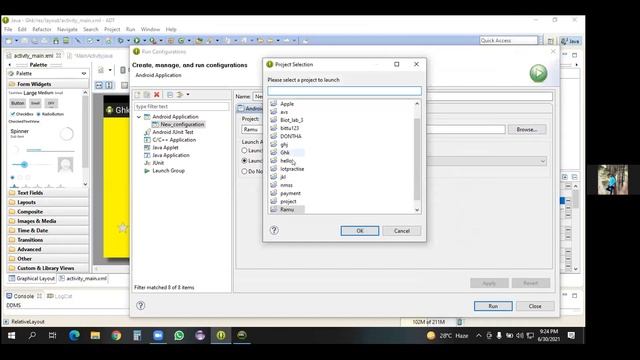Viewport: 640px width, 360px height.
Task: Click the green Run toolbar button in ADT
Action: pyautogui.click(x=137, y=40)
